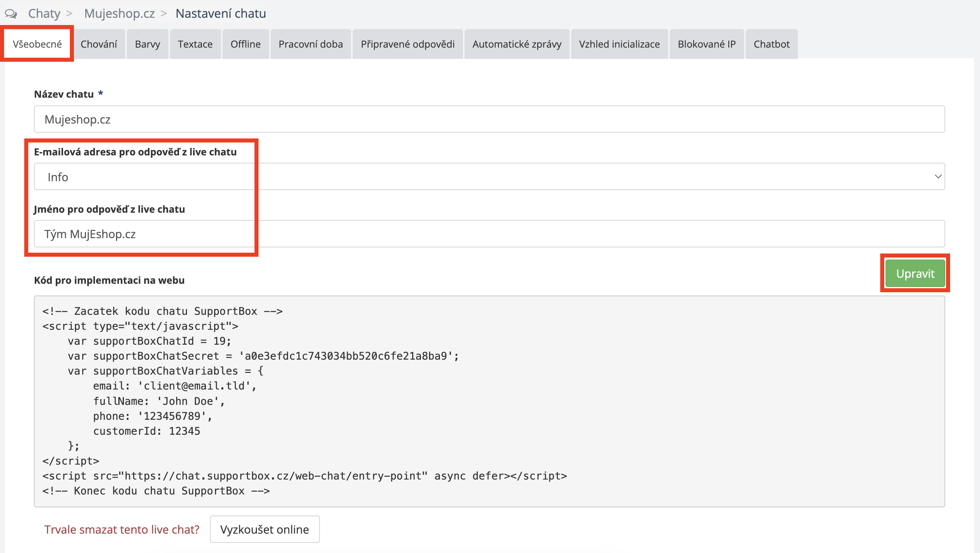The height and width of the screenshot is (553, 980).
Task: Click the Název chatu input field
Action: click(x=489, y=119)
